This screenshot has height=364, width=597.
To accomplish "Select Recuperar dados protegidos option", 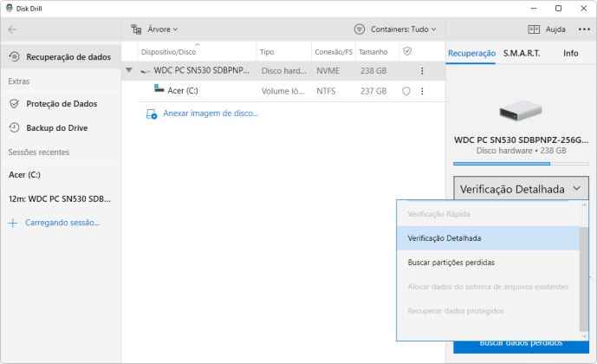I will coord(488,311).
